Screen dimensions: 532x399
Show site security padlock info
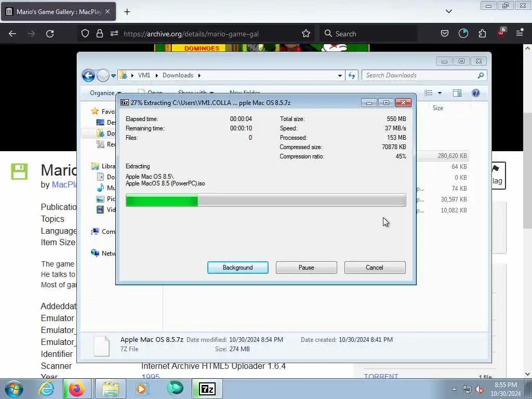click(x=99, y=34)
